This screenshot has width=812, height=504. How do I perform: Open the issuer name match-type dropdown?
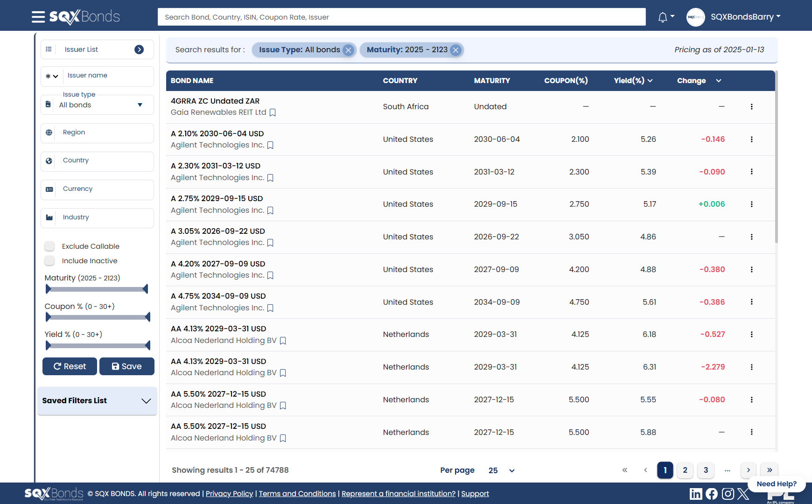(51, 76)
